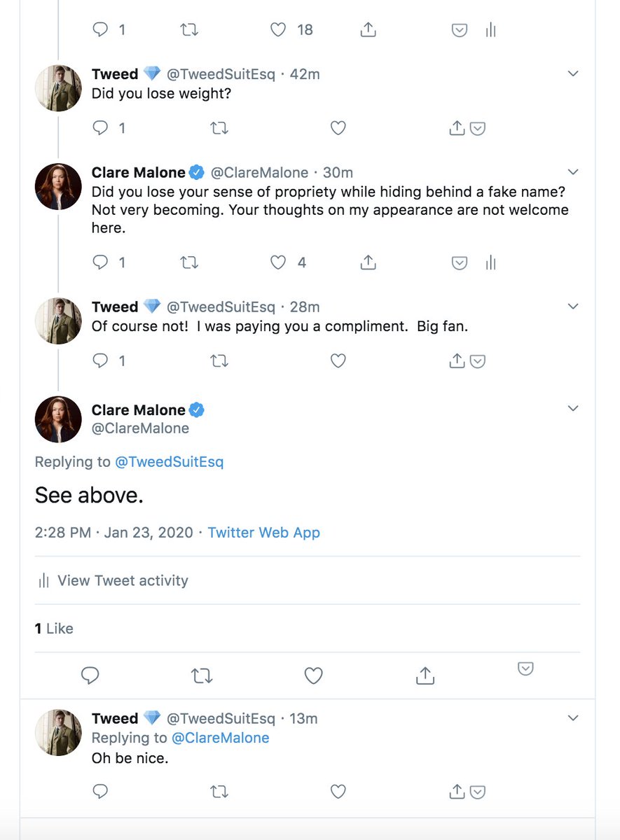
Task: Open Tweed's avatar on 'Oh be nice.' tweet
Action: (x=58, y=732)
